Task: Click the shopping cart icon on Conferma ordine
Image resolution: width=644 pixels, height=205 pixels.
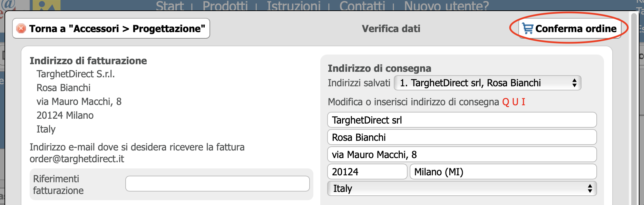Action: [528, 28]
